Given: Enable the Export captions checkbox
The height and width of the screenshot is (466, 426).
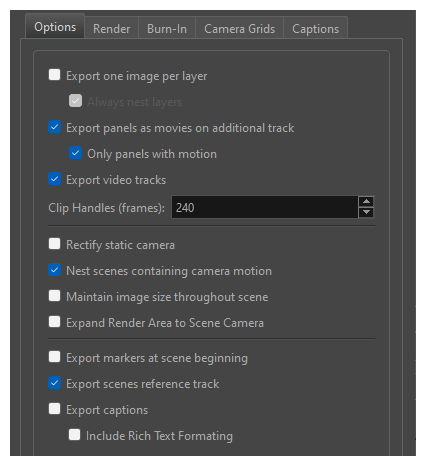Looking at the screenshot, I should pos(54,409).
